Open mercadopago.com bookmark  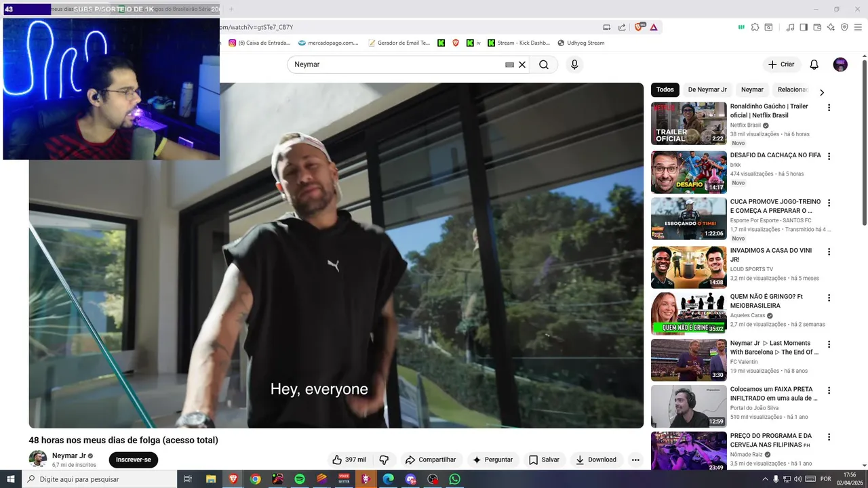pos(328,43)
